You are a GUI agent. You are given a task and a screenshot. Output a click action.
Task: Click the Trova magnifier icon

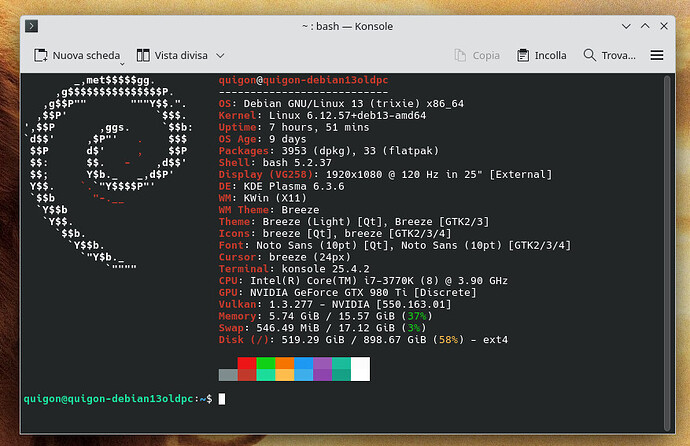click(x=590, y=55)
